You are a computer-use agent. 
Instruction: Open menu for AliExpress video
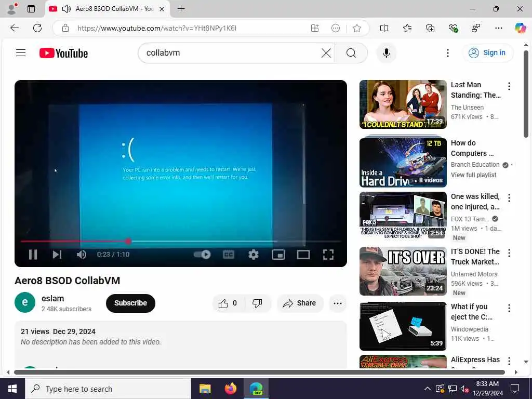click(509, 361)
